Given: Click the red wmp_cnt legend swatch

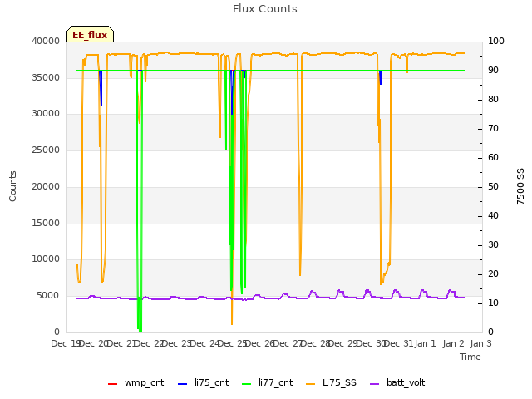Looking at the screenshot, I should (113, 384).
